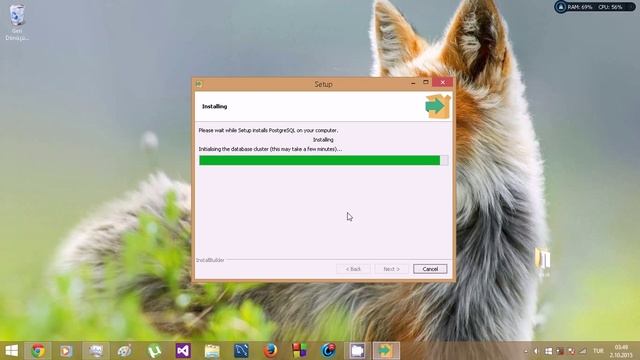Open the media player taskbar icon
Image resolution: width=640 pixels, height=360 pixels.
66,351
